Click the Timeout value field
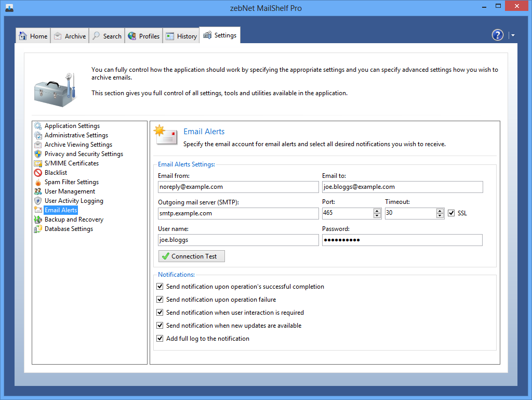 [411, 213]
